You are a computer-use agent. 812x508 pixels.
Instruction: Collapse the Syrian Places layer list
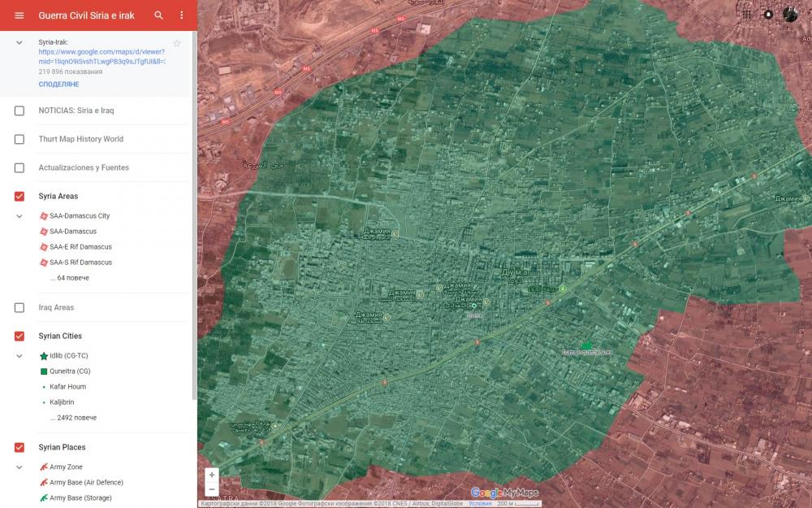point(19,467)
